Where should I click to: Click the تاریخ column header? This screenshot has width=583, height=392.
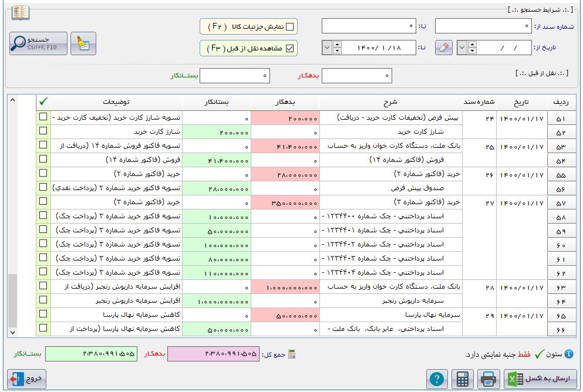click(x=522, y=102)
